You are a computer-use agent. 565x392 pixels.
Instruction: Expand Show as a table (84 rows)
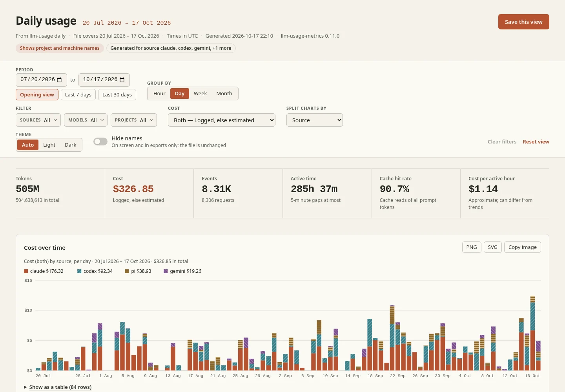(58, 387)
